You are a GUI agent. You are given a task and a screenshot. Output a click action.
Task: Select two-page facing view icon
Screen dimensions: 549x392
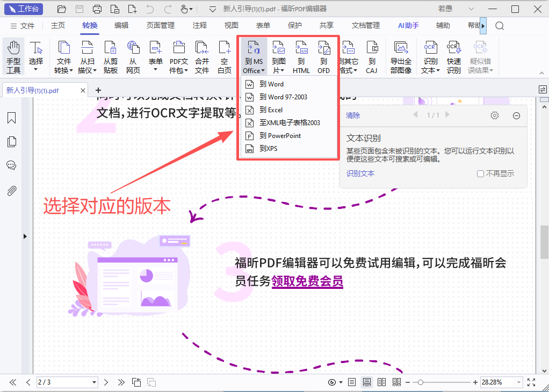pyautogui.click(x=381, y=382)
